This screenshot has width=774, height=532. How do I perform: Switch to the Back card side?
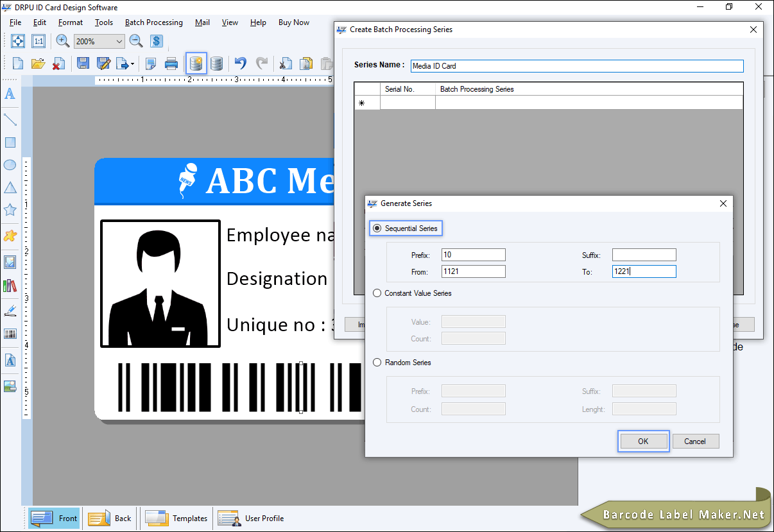(x=110, y=519)
